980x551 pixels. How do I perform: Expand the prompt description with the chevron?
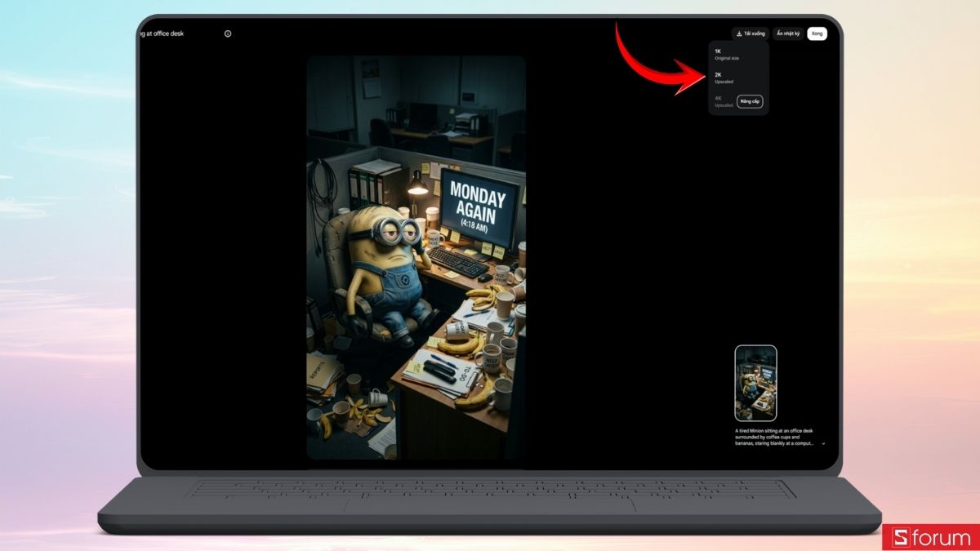(x=823, y=443)
